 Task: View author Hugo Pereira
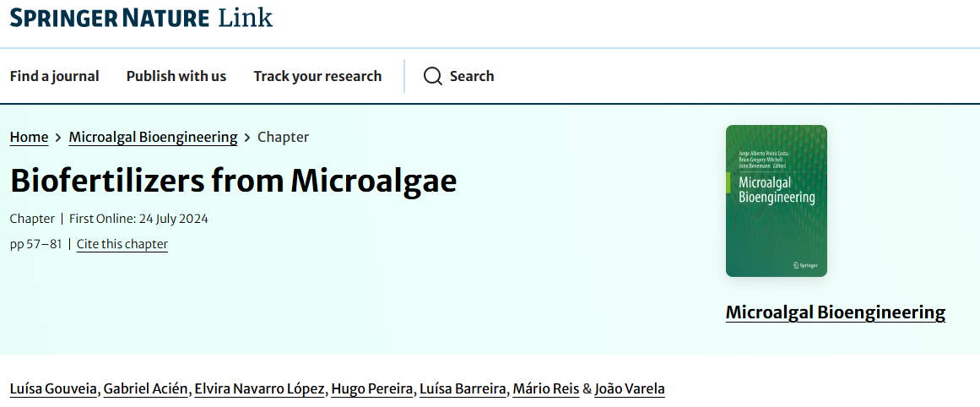click(372, 389)
